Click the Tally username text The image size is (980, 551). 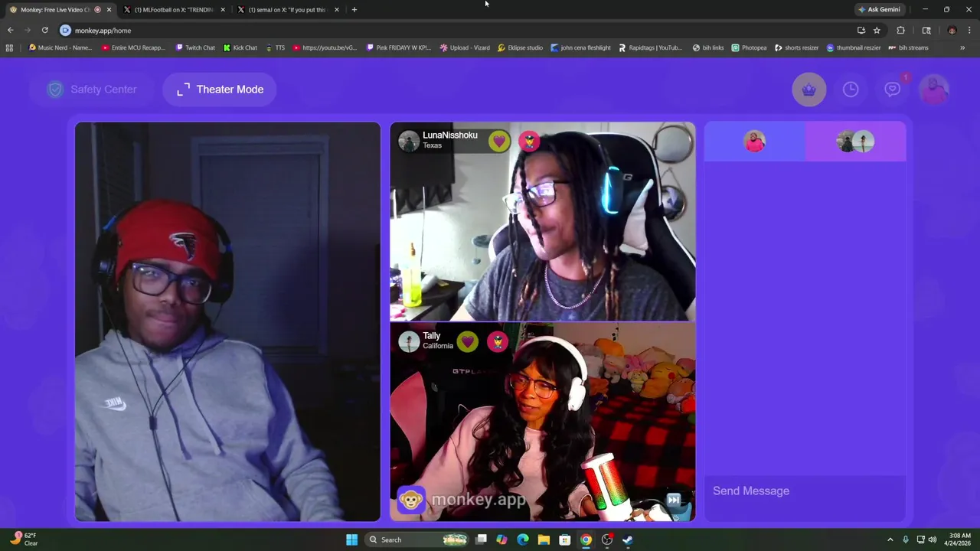click(432, 336)
